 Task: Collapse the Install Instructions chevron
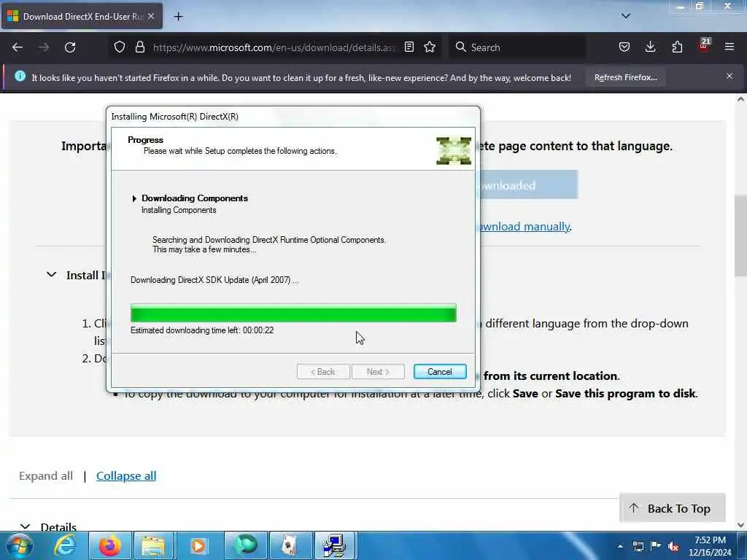tap(52, 275)
